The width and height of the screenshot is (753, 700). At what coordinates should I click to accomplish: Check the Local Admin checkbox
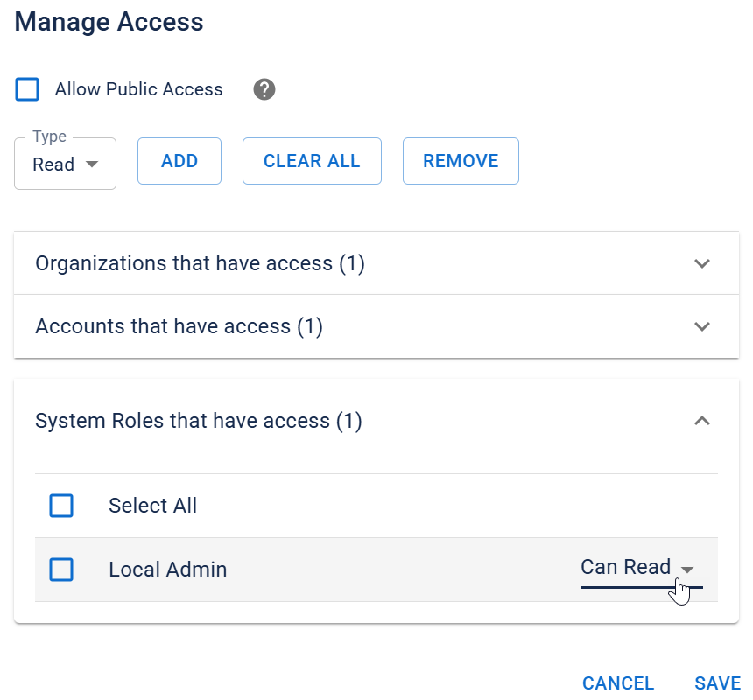[x=61, y=570]
